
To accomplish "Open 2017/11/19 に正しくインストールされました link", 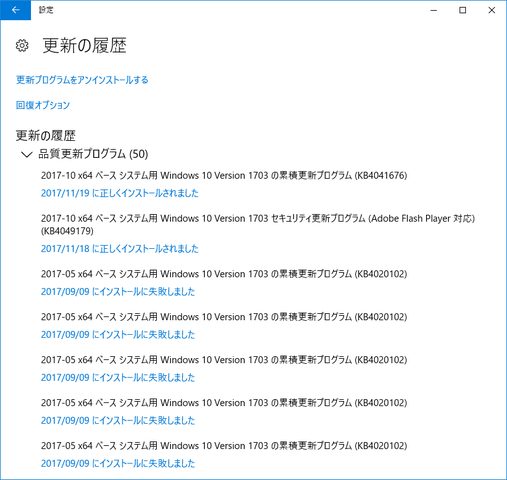I will (x=120, y=193).
